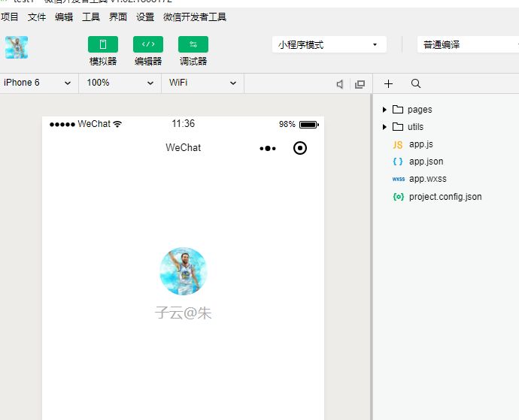Click the 11:36 time in status bar

(184, 124)
